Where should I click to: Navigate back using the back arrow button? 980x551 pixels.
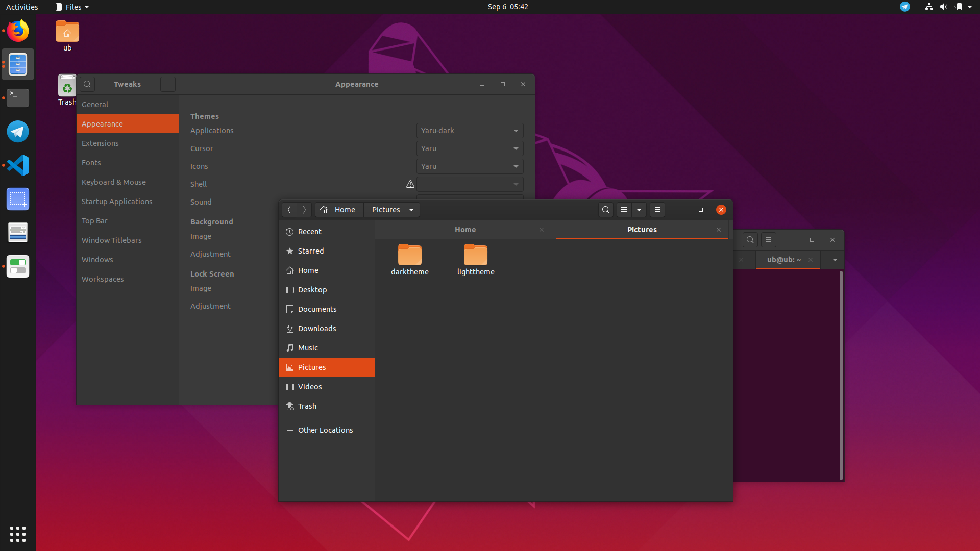pyautogui.click(x=289, y=209)
